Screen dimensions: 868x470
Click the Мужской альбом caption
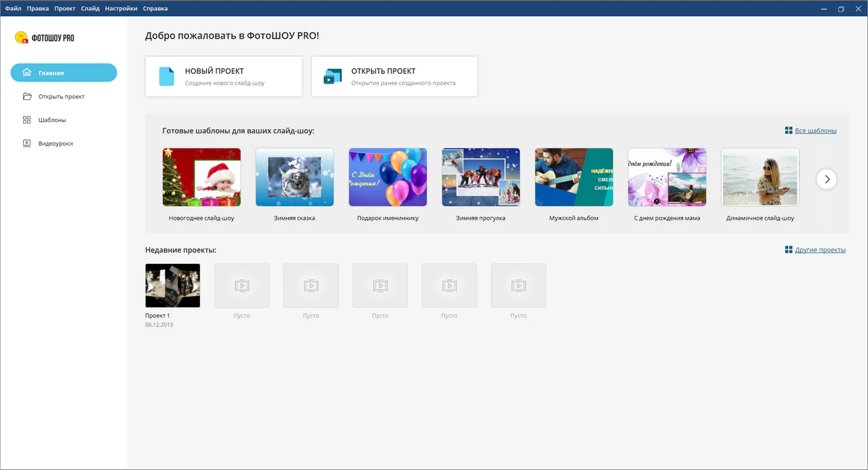(x=574, y=218)
